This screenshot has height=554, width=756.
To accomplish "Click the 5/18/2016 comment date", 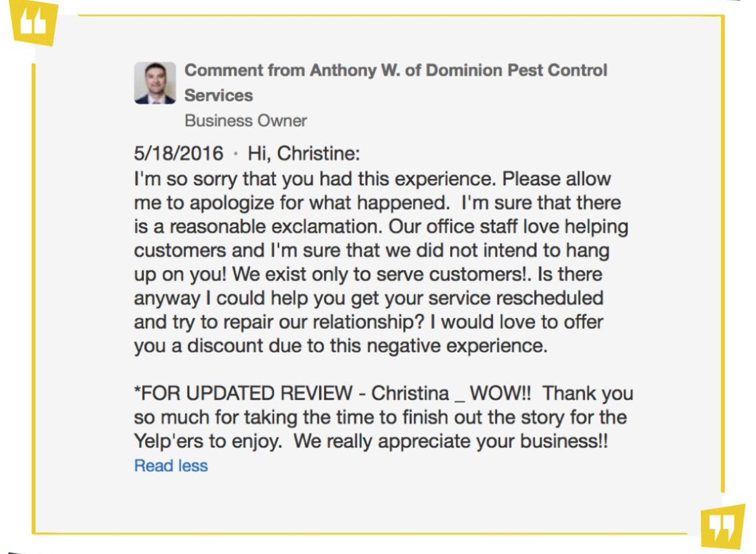I will tap(179, 154).
